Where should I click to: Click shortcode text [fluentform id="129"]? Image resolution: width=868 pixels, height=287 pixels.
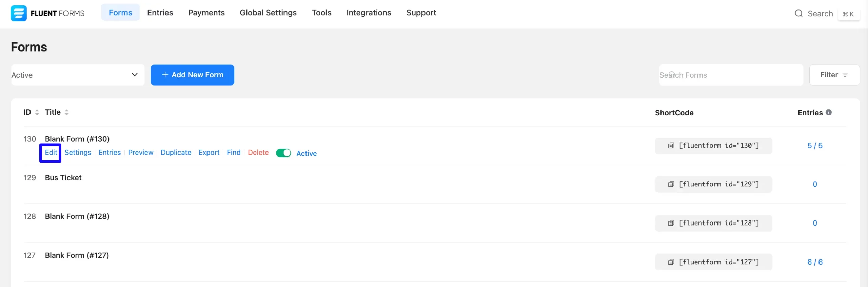(719, 184)
